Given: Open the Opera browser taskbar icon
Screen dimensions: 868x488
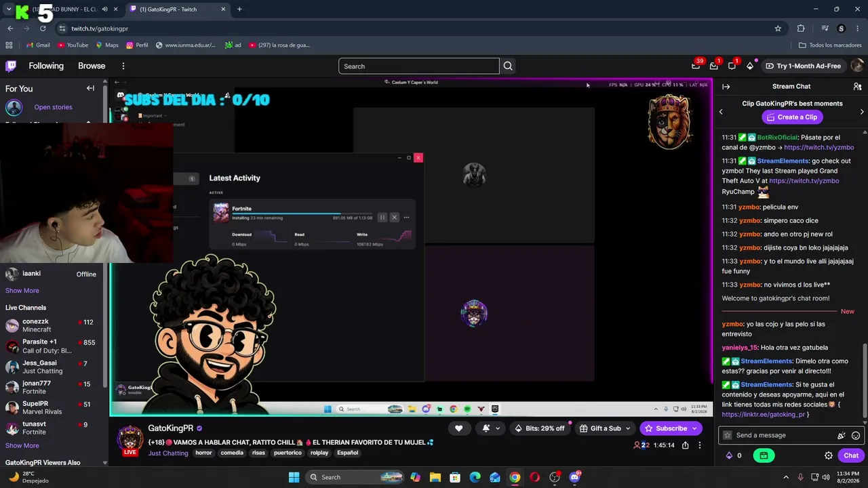Looking at the screenshot, I should pyautogui.click(x=535, y=477).
